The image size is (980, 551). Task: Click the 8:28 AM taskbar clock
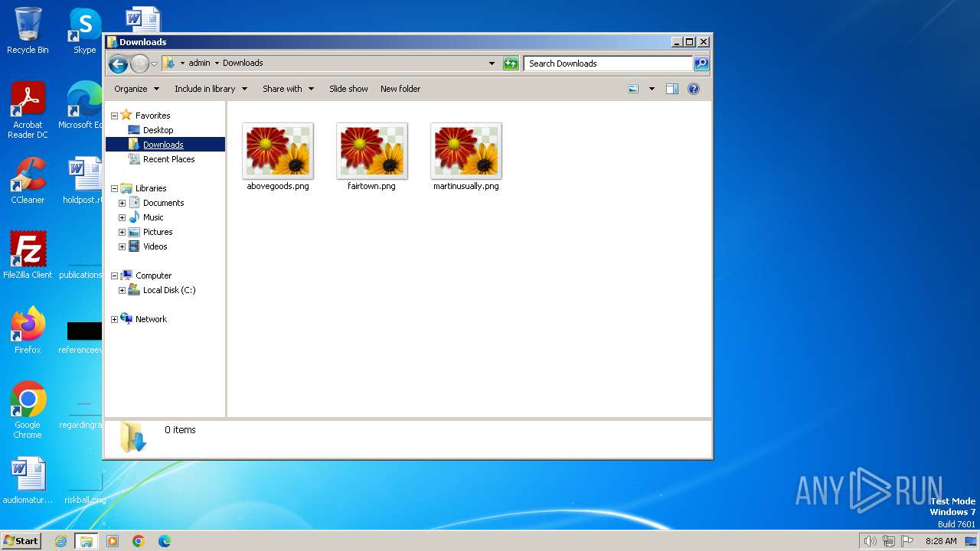coord(941,541)
